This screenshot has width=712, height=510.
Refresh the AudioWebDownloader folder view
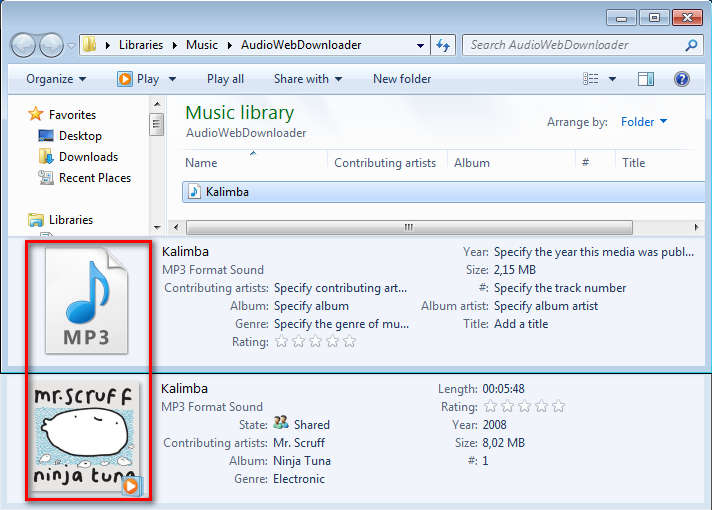point(443,45)
